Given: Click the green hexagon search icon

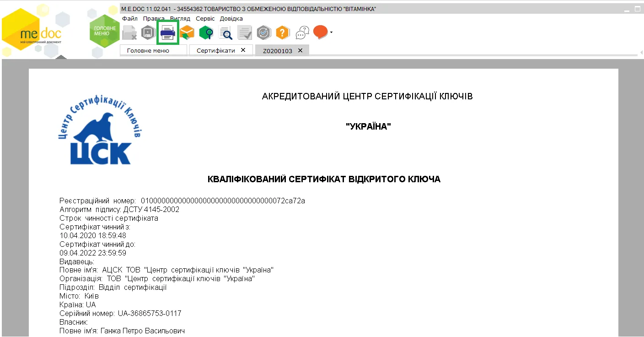Looking at the screenshot, I should pos(206,33).
